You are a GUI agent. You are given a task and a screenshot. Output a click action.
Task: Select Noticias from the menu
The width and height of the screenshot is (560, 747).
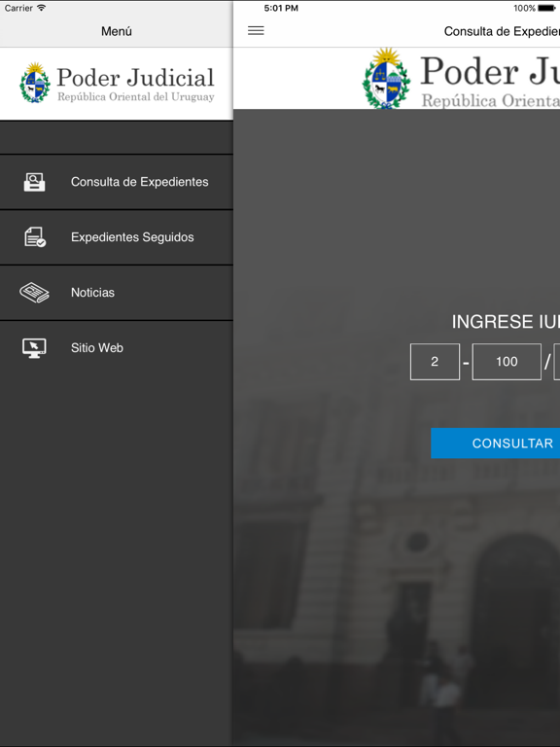(x=117, y=293)
